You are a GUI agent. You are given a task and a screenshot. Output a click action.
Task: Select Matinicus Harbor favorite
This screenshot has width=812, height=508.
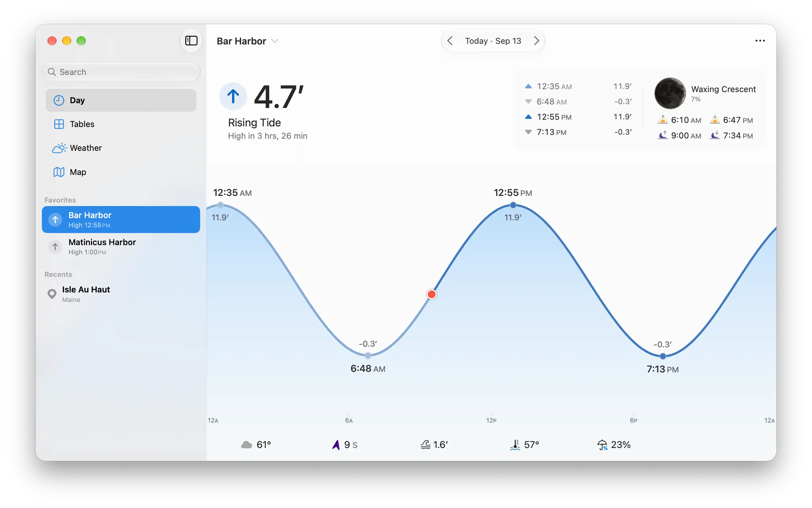121,247
